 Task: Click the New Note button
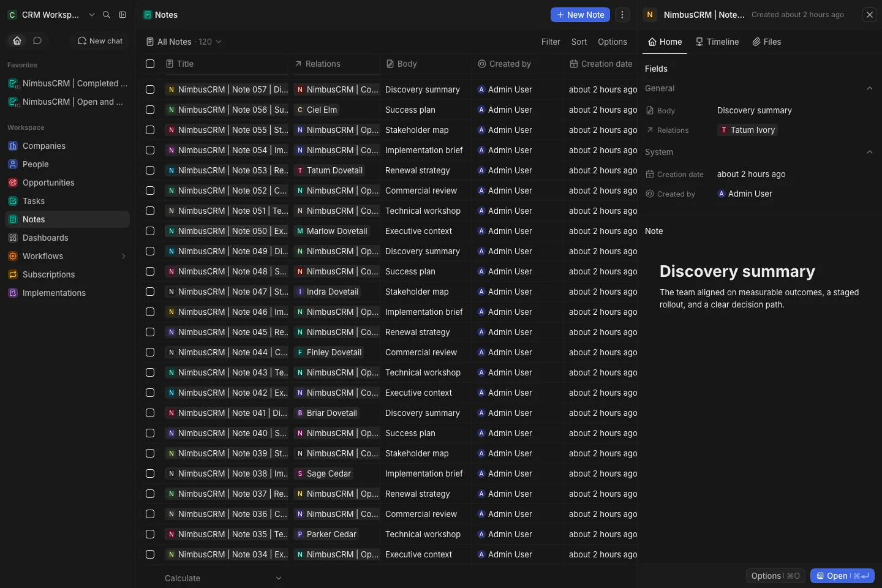point(580,15)
